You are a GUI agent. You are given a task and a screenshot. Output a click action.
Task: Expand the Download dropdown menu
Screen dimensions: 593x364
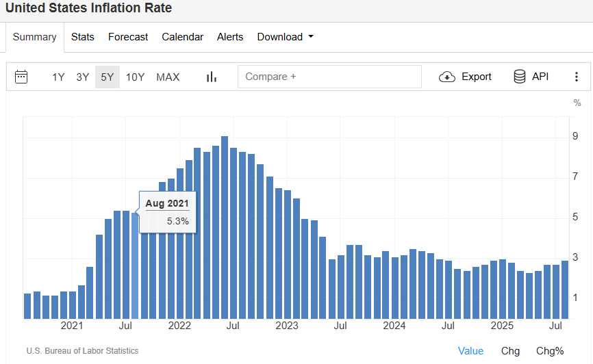(285, 37)
